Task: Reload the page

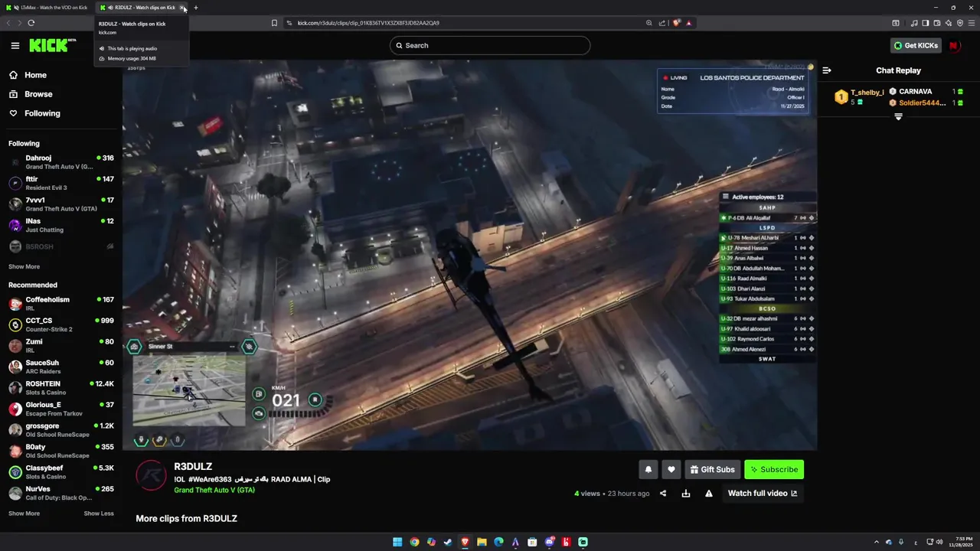Action: pyautogui.click(x=31, y=23)
